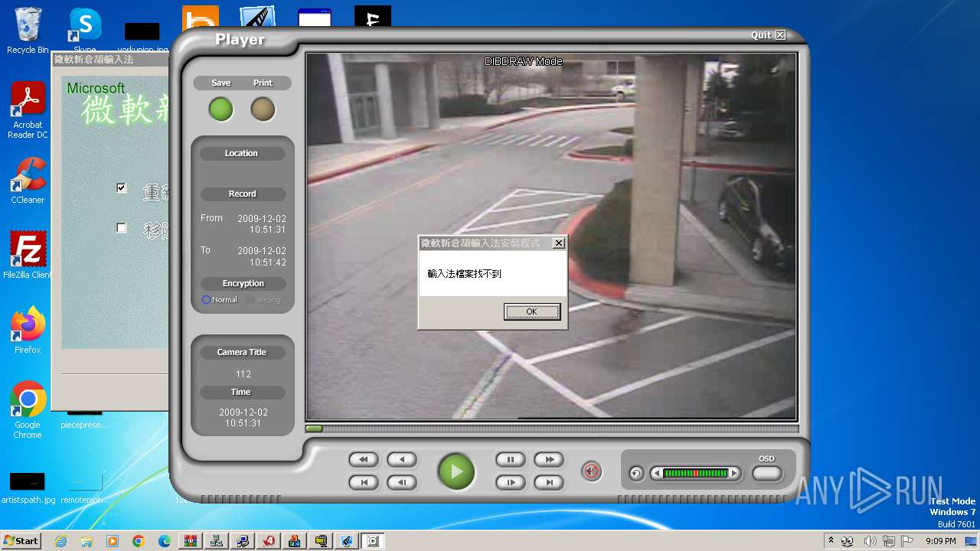The image size is (980, 551).
Task: Toggle the OSD button
Action: pos(767,474)
